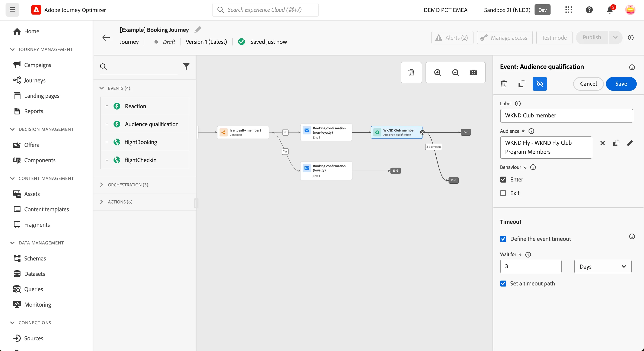Click the Test mode button
This screenshot has width=644, height=351.
pos(554,38)
